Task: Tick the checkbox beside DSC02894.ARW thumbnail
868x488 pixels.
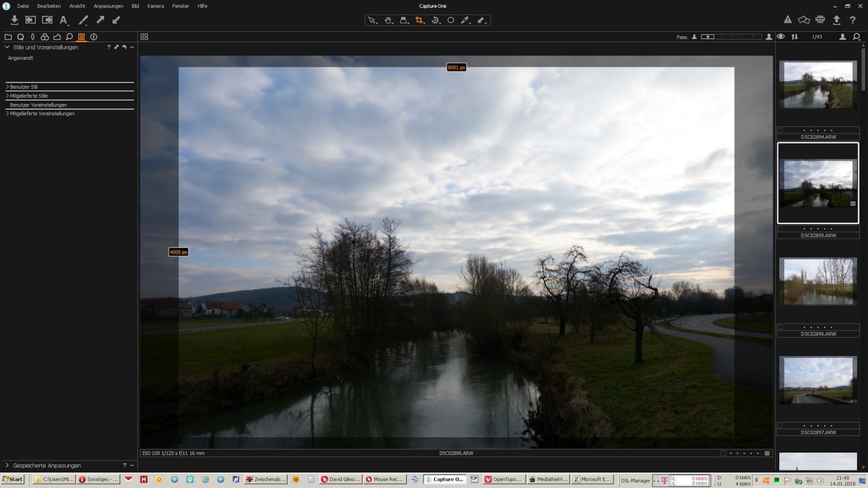Action: [x=780, y=130]
